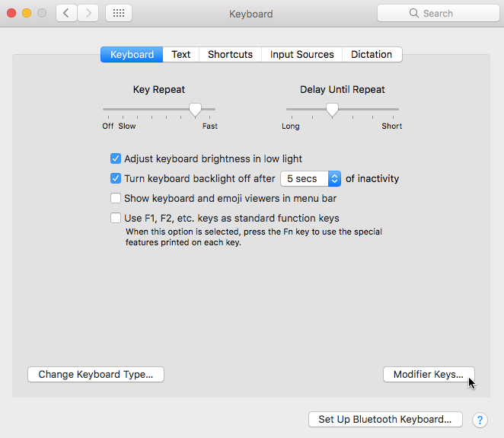The height and width of the screenshot is (438, 504).
Task: Click the Long label under Delay Until Repeat
Action: [291, 126]
